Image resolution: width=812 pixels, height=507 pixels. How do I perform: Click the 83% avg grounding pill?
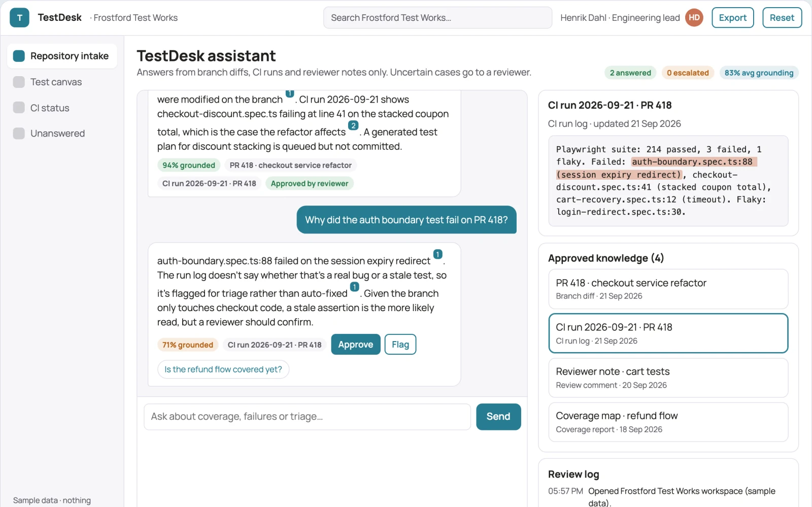pyautogui.click(x=759, y=73)
